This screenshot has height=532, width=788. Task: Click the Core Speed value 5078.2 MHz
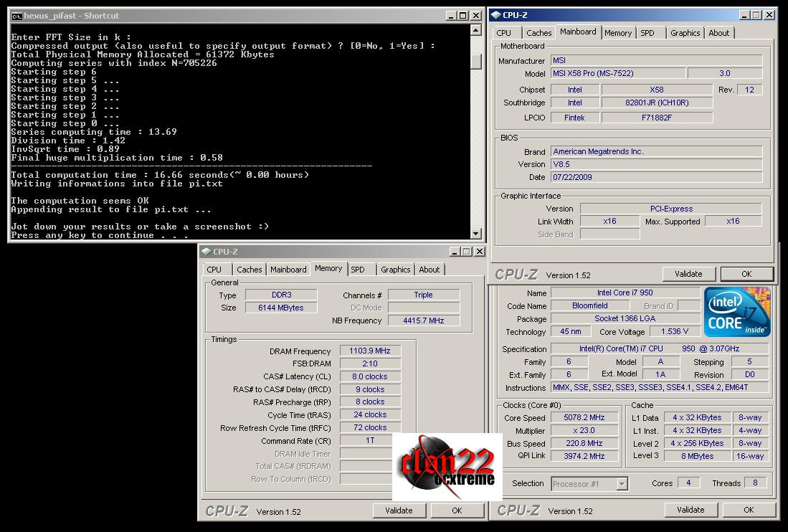point(584,417)
